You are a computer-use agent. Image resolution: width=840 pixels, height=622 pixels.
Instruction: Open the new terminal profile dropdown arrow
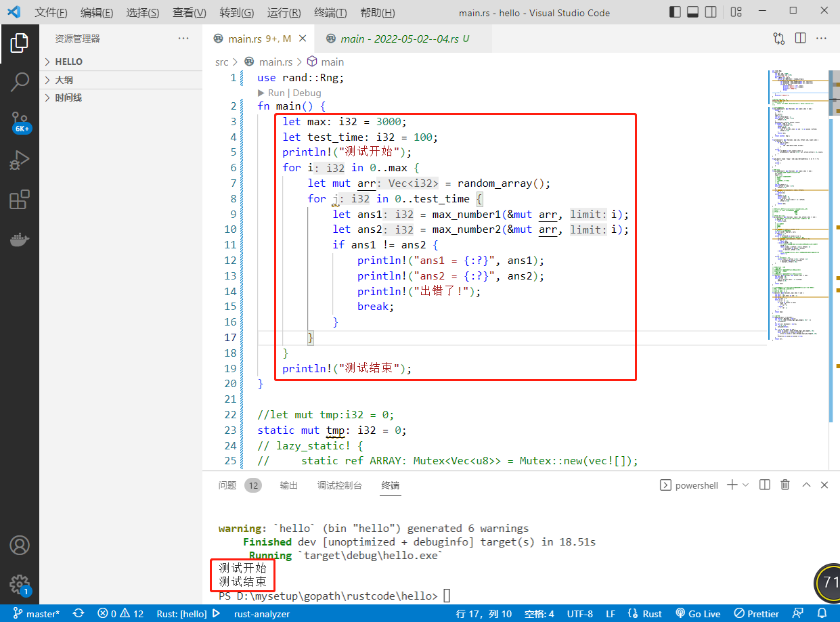click(x=745, y=485)
